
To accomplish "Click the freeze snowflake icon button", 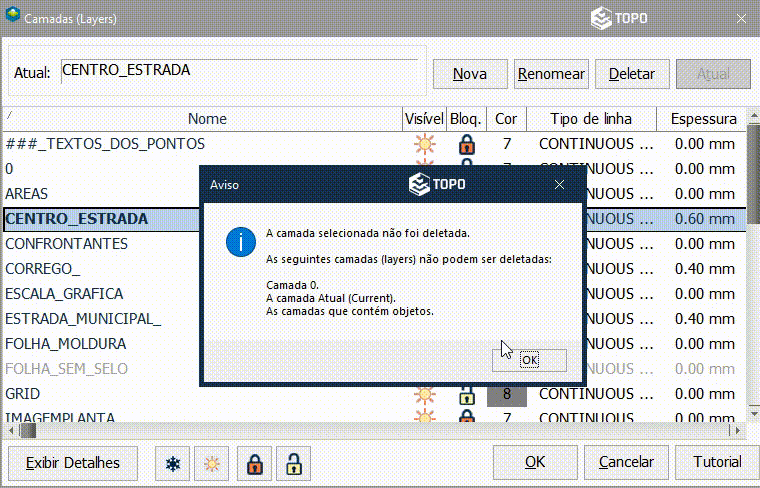I will [173, 463].
